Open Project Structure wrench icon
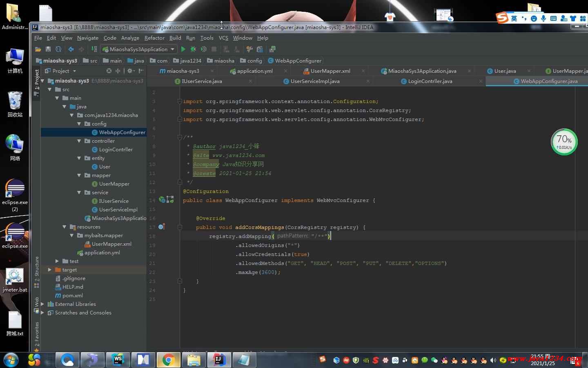 coord(249,49)
